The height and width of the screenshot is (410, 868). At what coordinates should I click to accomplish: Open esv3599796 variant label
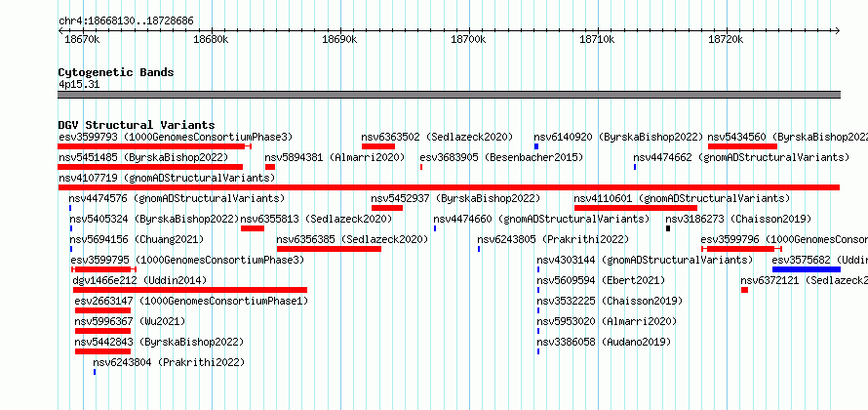pyautogui.click(x=784, y=239)
